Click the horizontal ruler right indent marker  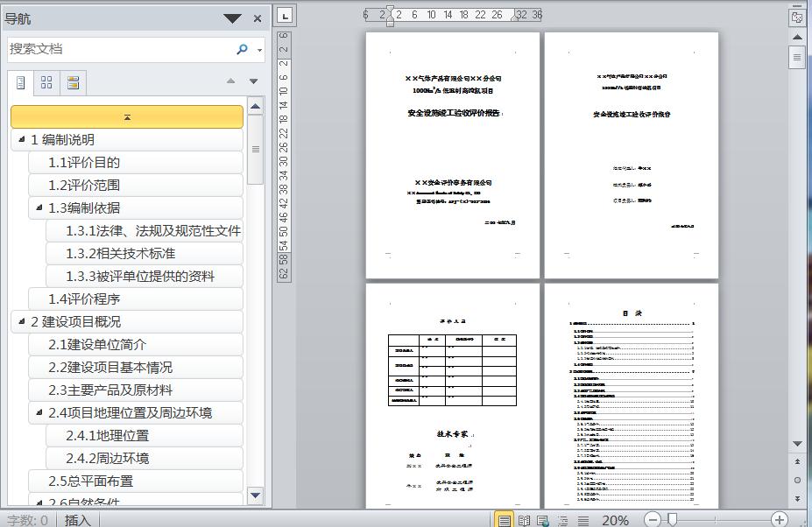(x=515, y=18)
